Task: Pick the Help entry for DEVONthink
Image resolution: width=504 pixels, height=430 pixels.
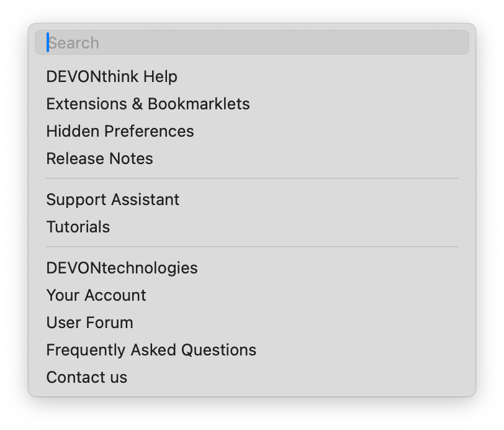Action: (112, 76)
